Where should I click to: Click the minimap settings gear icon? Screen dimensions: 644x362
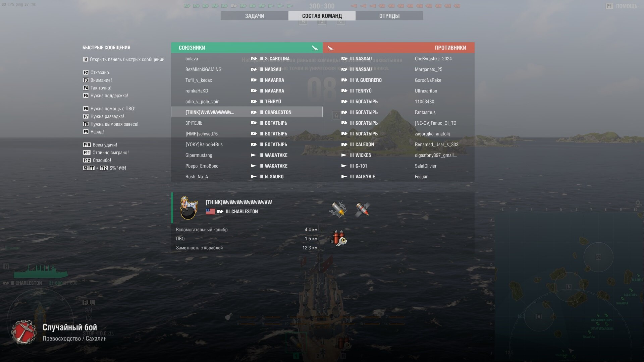click(x=638, y=203)
